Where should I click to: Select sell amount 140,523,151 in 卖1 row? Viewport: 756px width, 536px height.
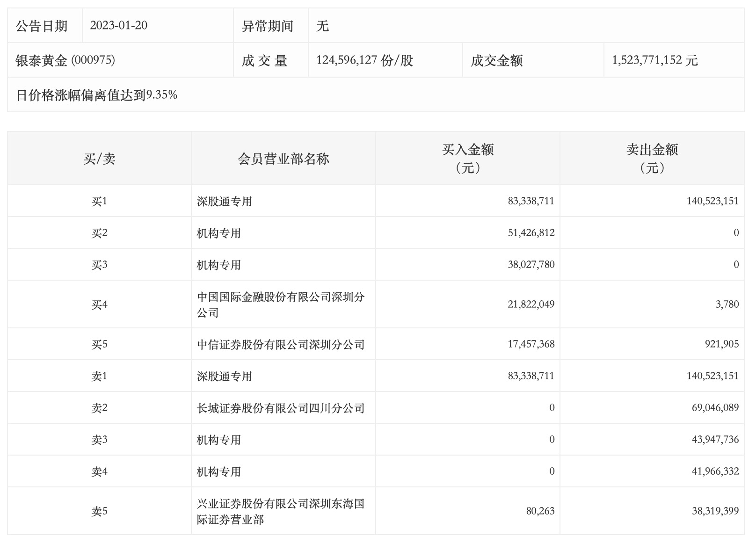(713, 376)
